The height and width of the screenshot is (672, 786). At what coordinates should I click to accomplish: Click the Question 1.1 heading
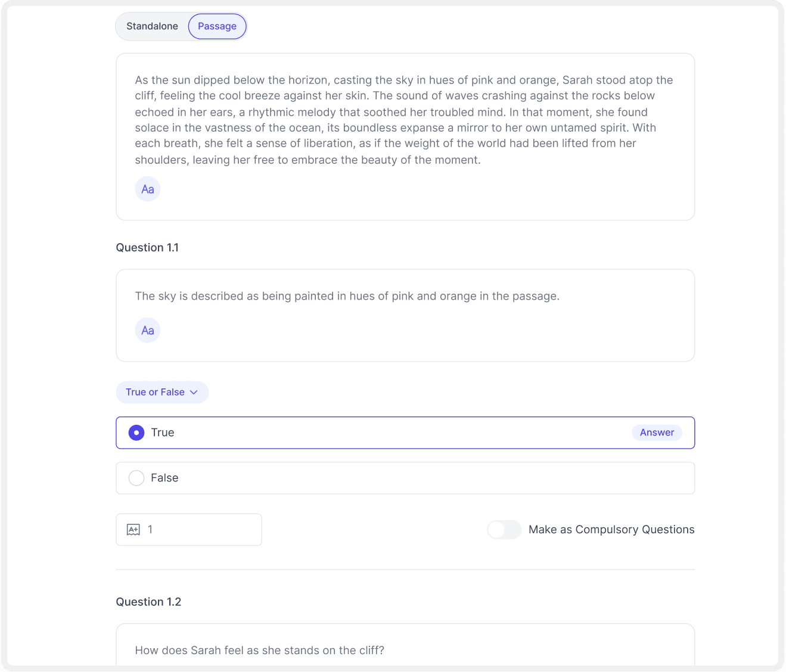click(147, 247)
